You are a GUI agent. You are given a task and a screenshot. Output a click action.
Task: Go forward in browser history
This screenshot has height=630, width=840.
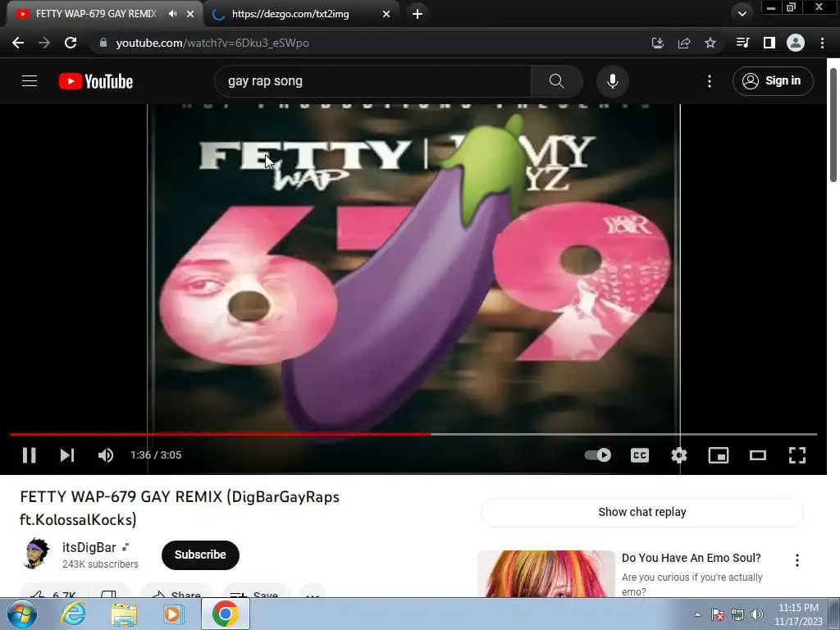(44, 43)
